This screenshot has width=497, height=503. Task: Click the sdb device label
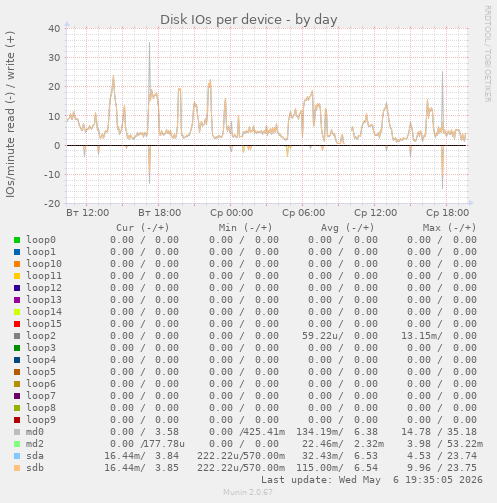point(35,468)
